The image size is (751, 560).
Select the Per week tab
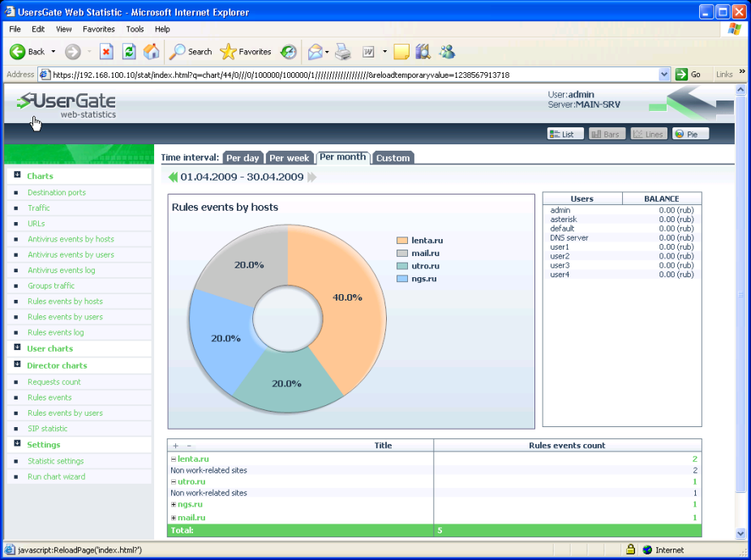tap(288, 158)
